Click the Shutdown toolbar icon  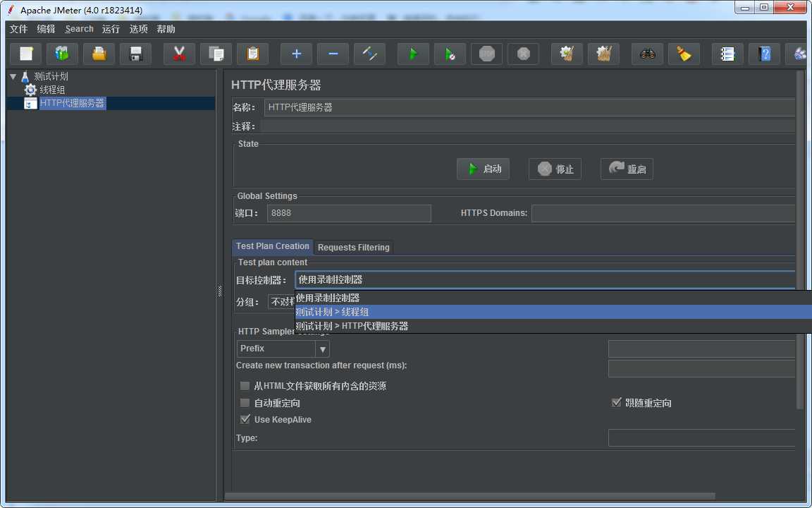(x=524, y=54)
